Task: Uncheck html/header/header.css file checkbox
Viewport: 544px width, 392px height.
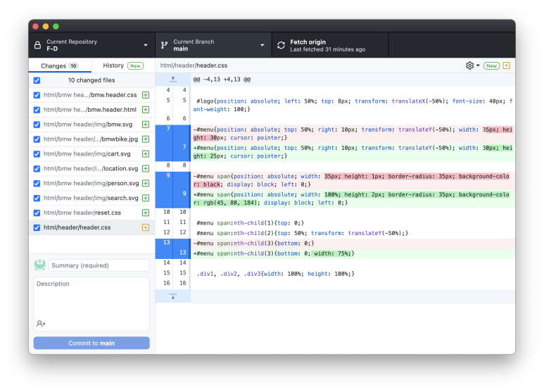Action: (37, 227)
